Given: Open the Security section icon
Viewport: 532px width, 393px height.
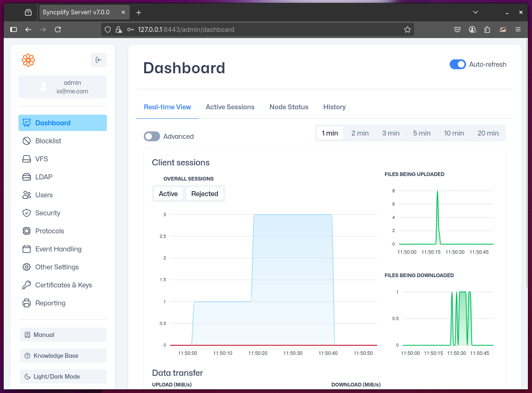Looking at the screenshot, I should (x=27, y=213).
